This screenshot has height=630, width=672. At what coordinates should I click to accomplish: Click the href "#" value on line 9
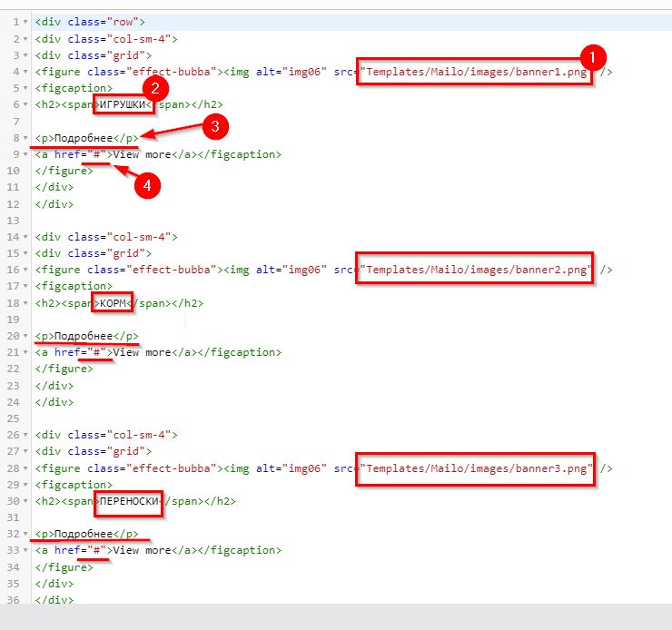pos(96,154)
